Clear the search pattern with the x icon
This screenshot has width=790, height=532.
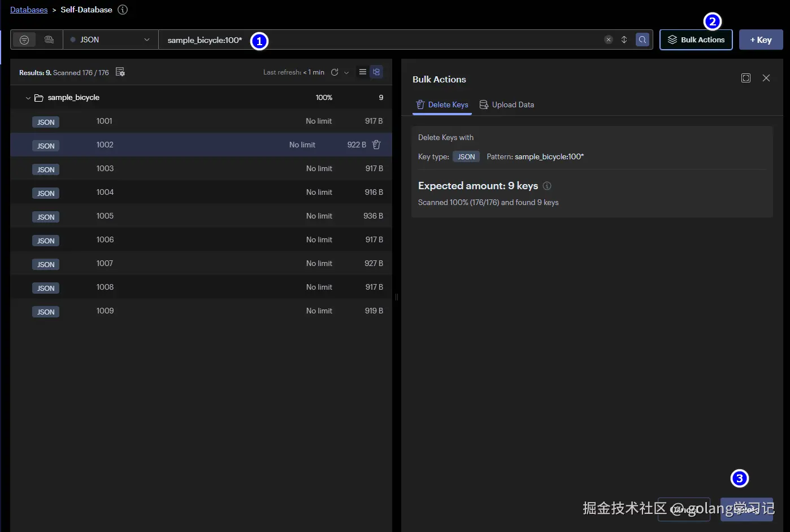click(x=609, y=40)
